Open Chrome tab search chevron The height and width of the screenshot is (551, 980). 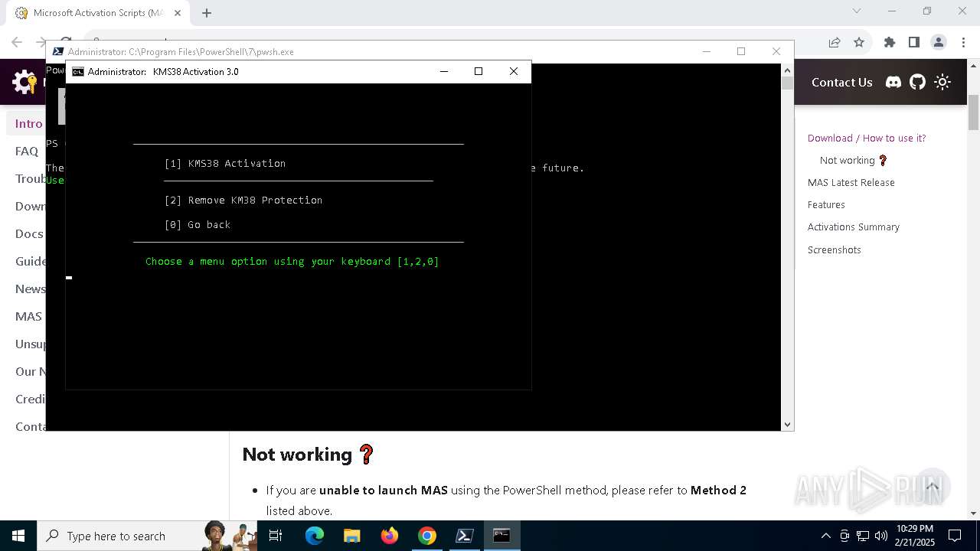tap(857, 11)
